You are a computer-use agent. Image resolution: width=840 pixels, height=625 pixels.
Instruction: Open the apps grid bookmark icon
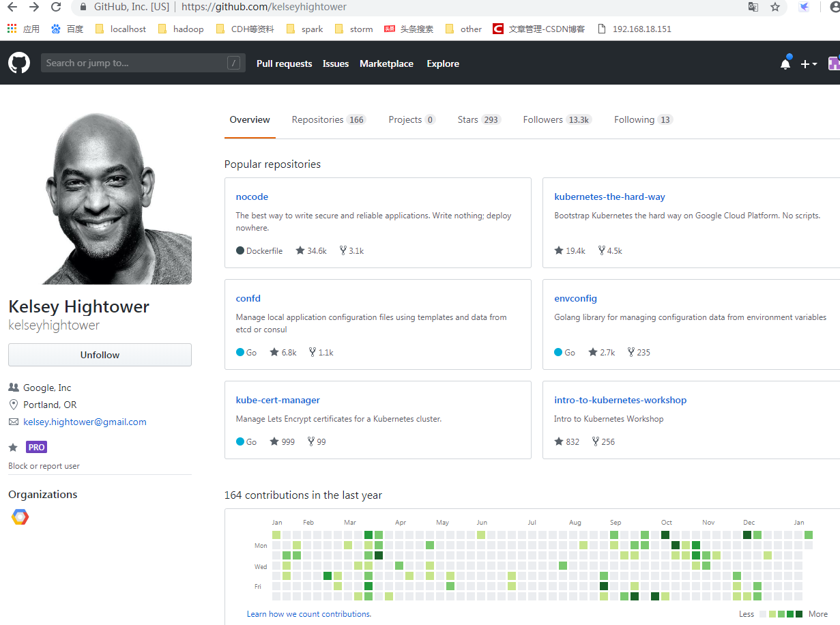click(12, 29)
